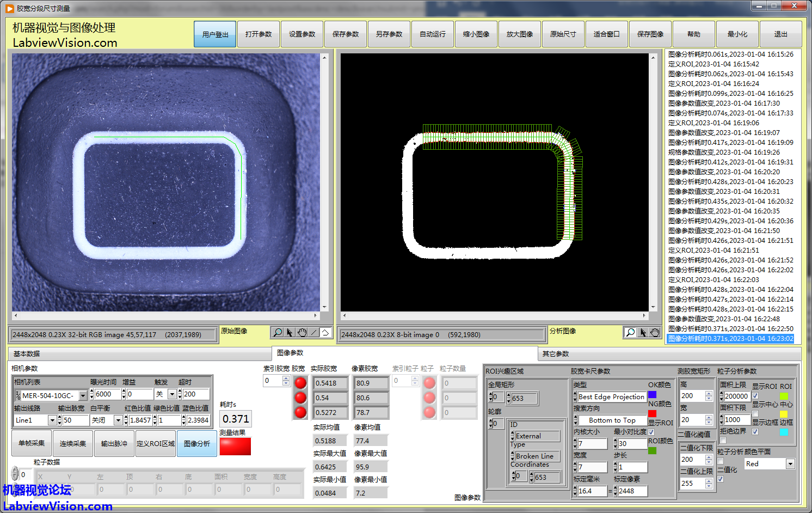Screen dimensions: 812x513
Task: Select zoom tool under analysis image
Action: click(630, 332)
